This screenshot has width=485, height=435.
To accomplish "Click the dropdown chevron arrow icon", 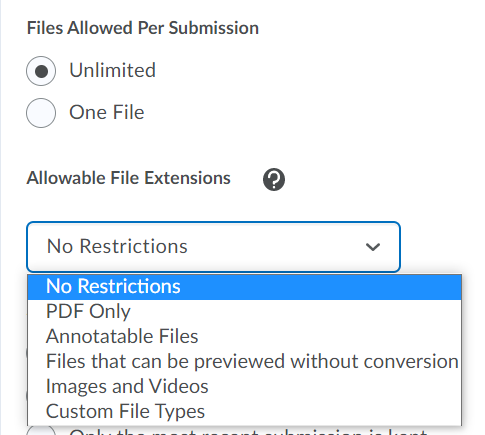I will click(x=373, y=247).
